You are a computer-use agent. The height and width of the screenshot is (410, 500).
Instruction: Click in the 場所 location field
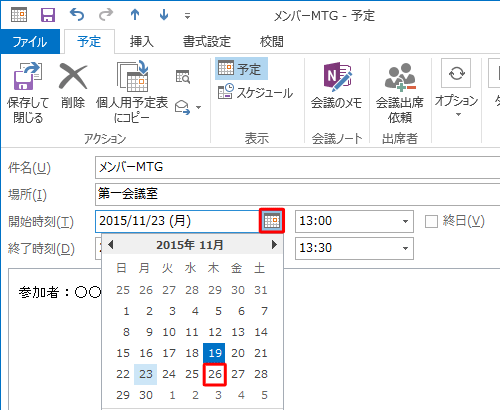click(297, 194)
